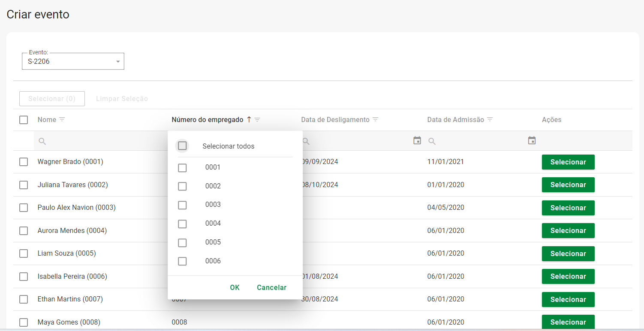Click search magnifier in Data de Admissão filter

click(x=432, y=141)
